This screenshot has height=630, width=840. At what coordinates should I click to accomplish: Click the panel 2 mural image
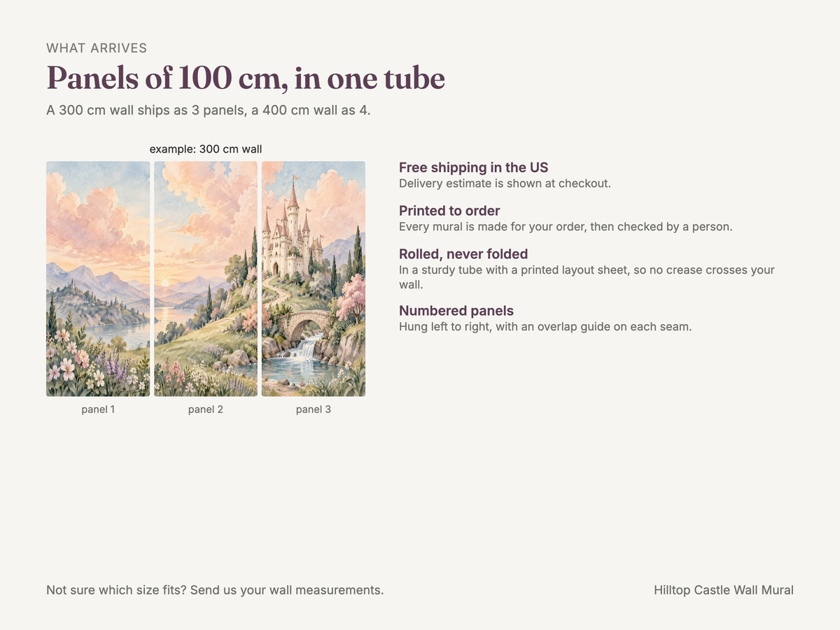click(206, 279)
